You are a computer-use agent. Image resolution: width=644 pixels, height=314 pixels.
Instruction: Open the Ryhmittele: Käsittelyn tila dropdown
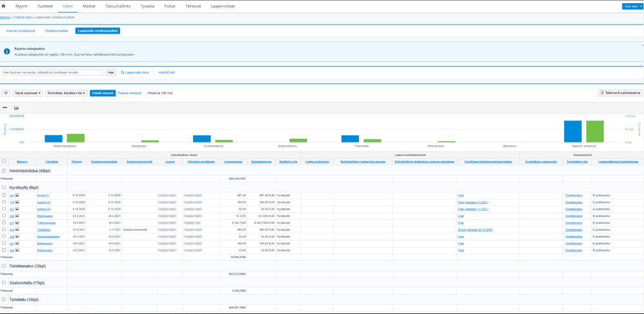tap(66, 93)
